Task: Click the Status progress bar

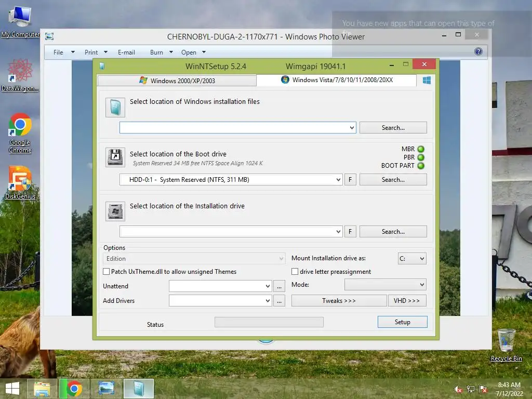Action: click(269, 322)
